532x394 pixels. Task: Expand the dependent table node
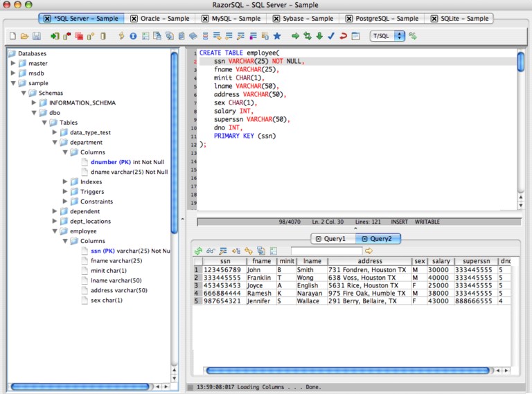tap(54, 211)
